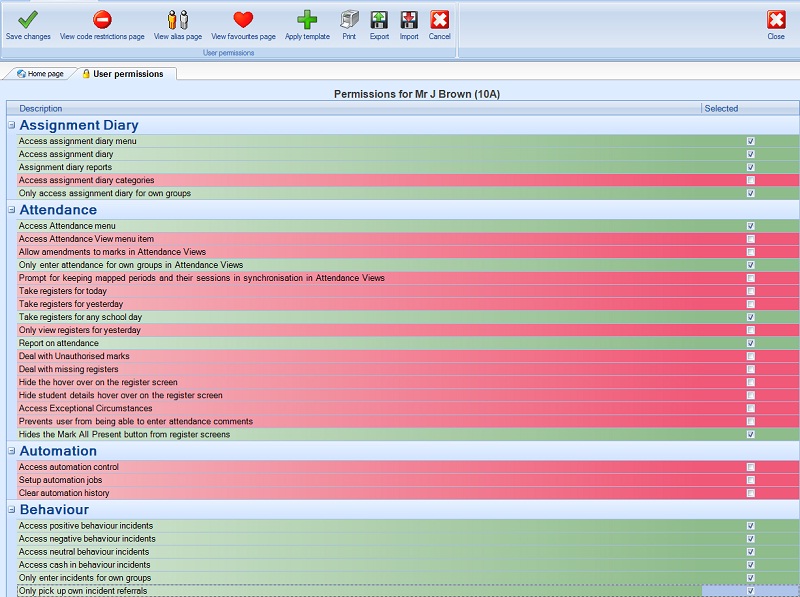This screenshot has width=800, height=597.
Task: Enable Access automation control checkbox
Action: [751, 467]
